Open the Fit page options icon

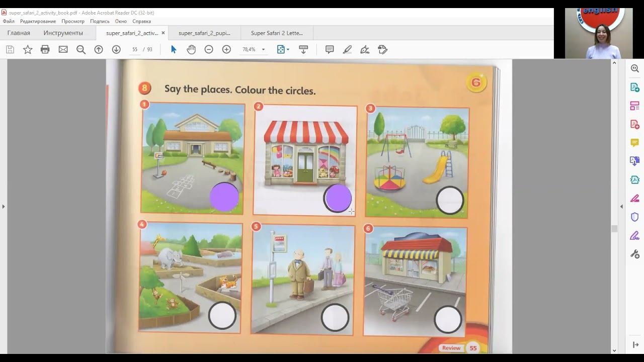[x=281, y=49]
